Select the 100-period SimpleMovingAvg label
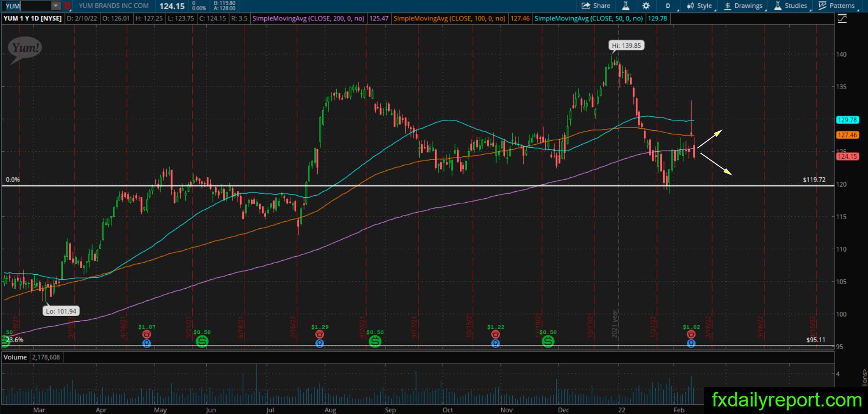This screenshot has width=868, height=414. [450, 19]
